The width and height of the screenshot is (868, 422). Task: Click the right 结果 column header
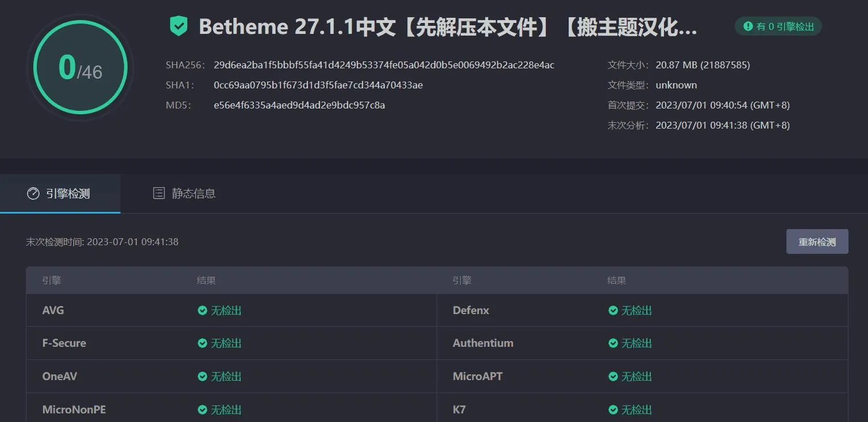coord(616,281)
